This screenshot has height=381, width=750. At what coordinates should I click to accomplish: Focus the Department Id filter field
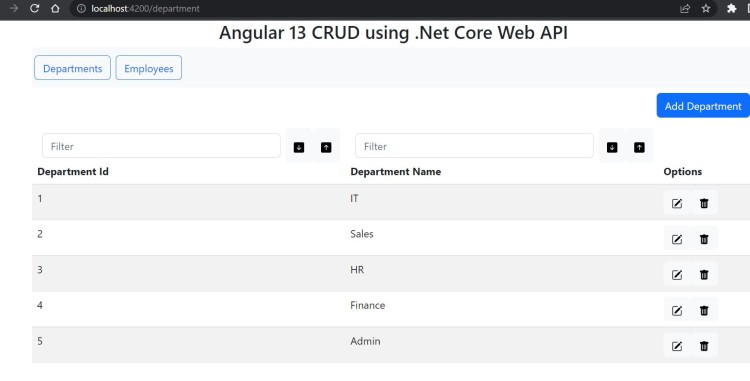161,146
